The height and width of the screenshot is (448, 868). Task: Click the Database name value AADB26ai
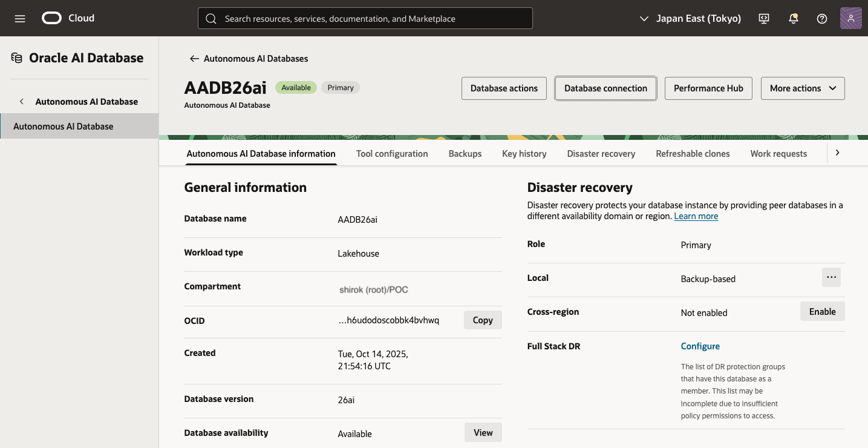click(357, 220)
